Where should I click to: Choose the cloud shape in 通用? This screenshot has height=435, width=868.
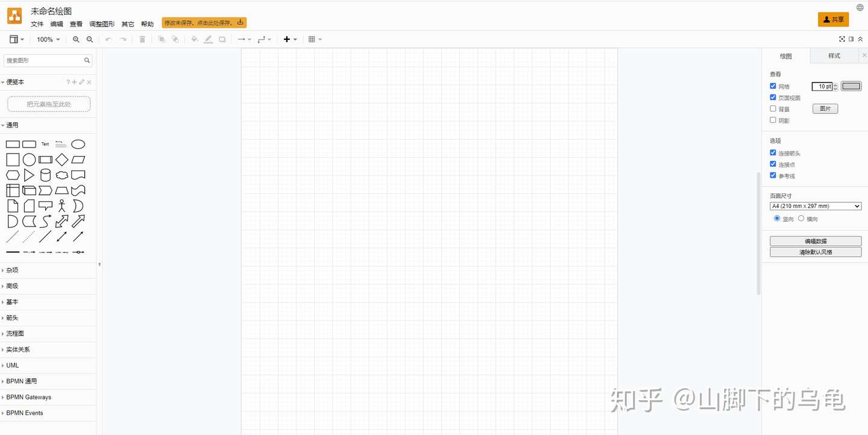(62, 175)
